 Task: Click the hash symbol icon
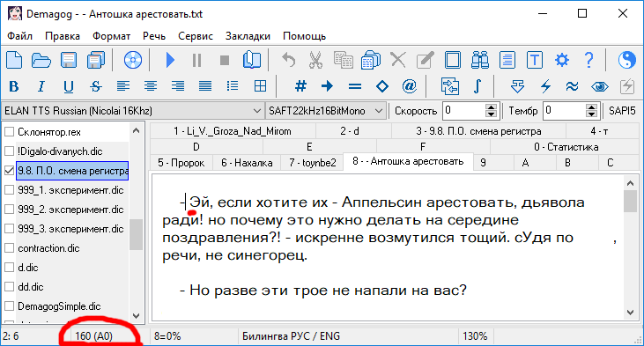click(300, 86)
